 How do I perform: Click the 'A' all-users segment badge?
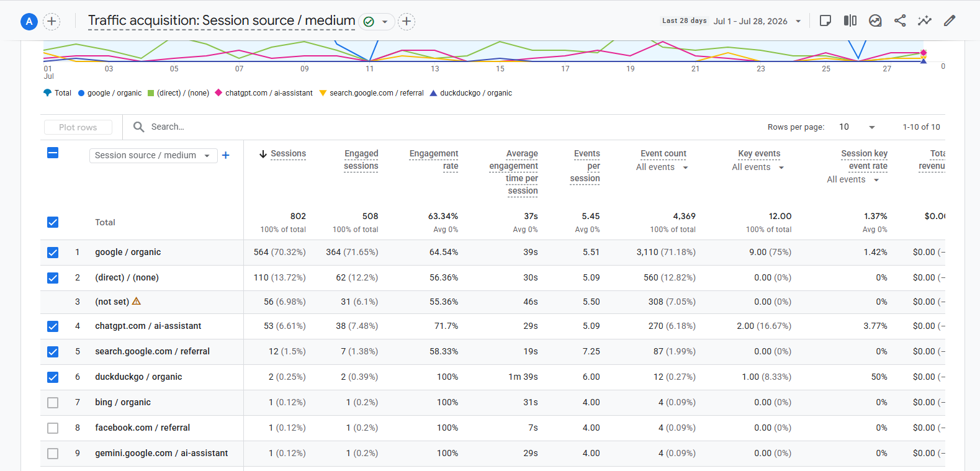[29, 22]
